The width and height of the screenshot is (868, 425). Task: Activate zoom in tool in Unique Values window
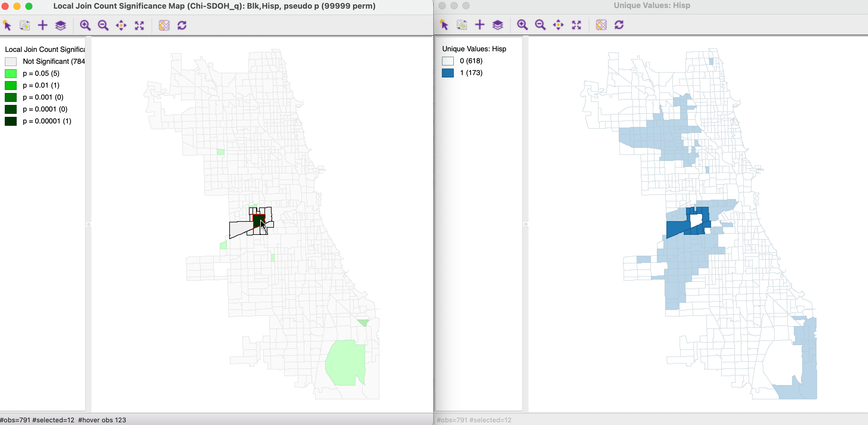click(x=522, y=25)
